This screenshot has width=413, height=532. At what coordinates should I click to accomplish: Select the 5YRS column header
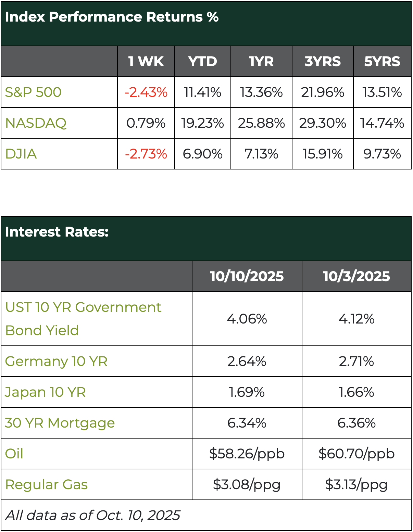pos(382,61)
